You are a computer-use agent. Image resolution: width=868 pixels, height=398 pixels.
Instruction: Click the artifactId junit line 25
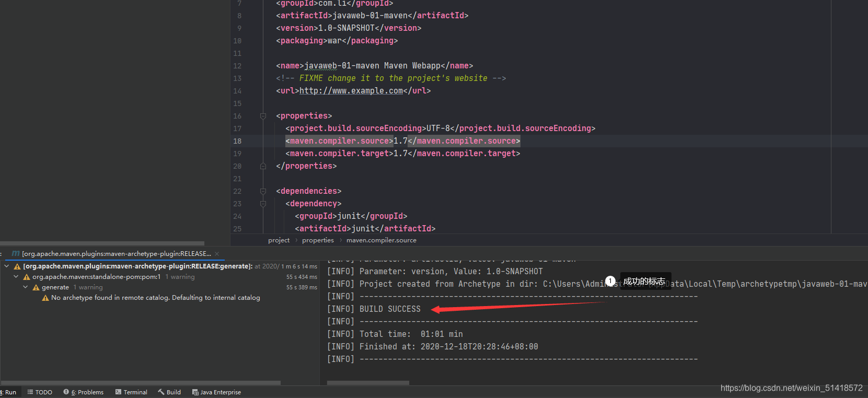click(365, 229)
